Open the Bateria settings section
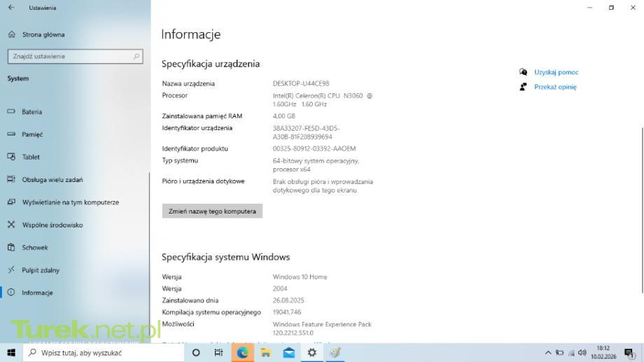The image size is (644, 362). [31, 112]
